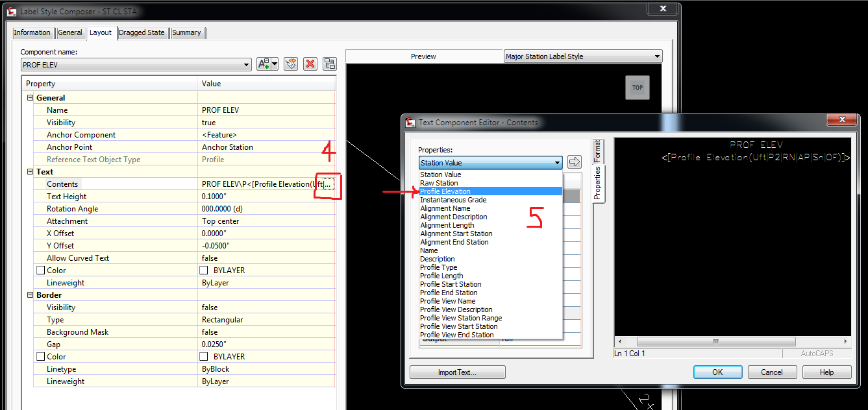Click inside the black text editing area

[732, 237]
